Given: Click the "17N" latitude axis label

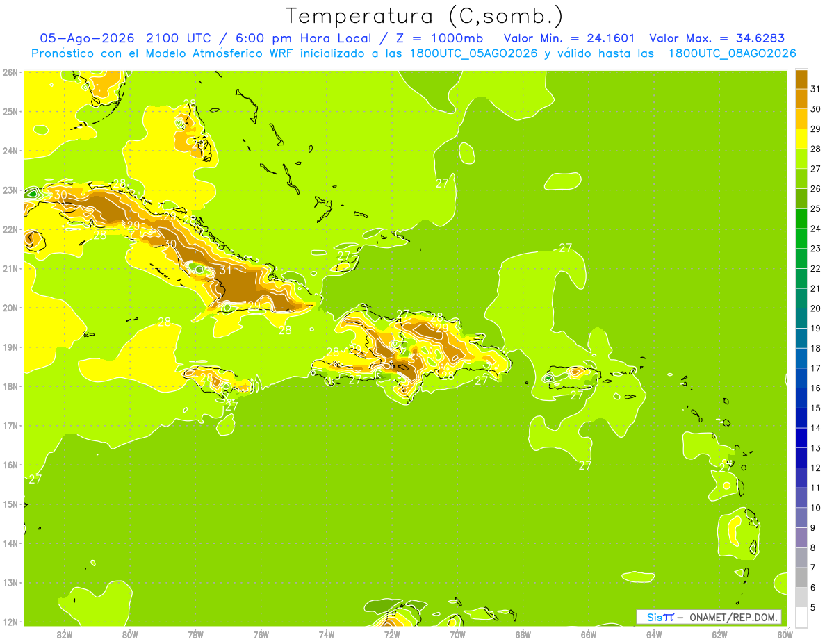Looking at the screenshot, I should pos(10,426).
